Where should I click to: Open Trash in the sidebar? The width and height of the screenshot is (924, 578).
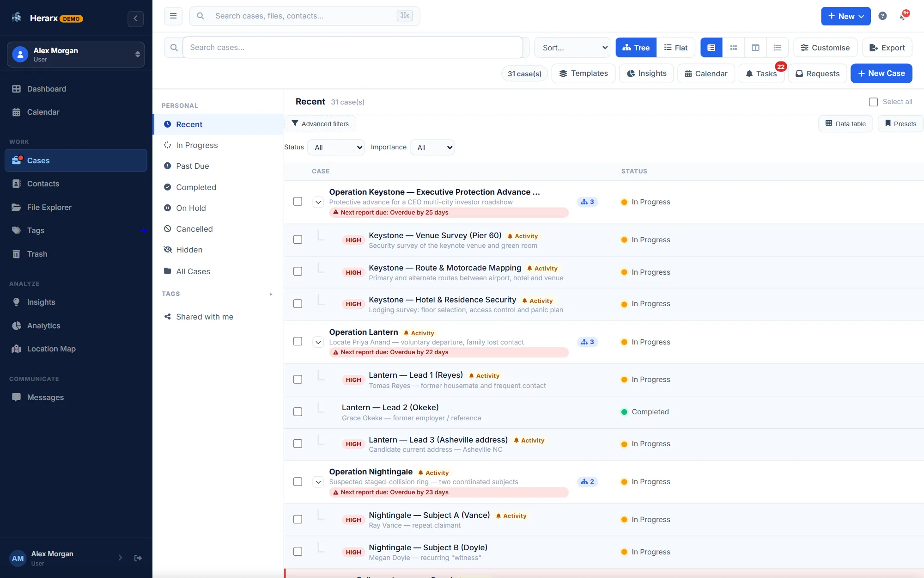point(76,254)
